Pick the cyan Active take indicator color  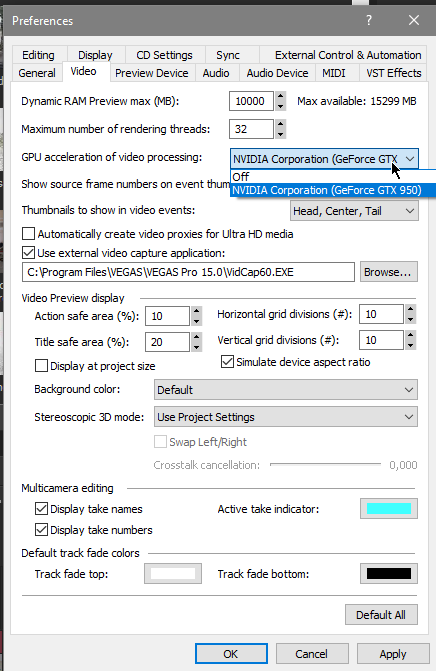coord(389,508)
